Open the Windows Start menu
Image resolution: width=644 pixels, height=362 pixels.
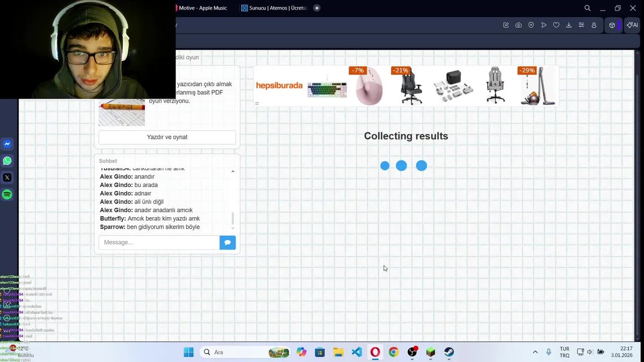tap(189, 352)
